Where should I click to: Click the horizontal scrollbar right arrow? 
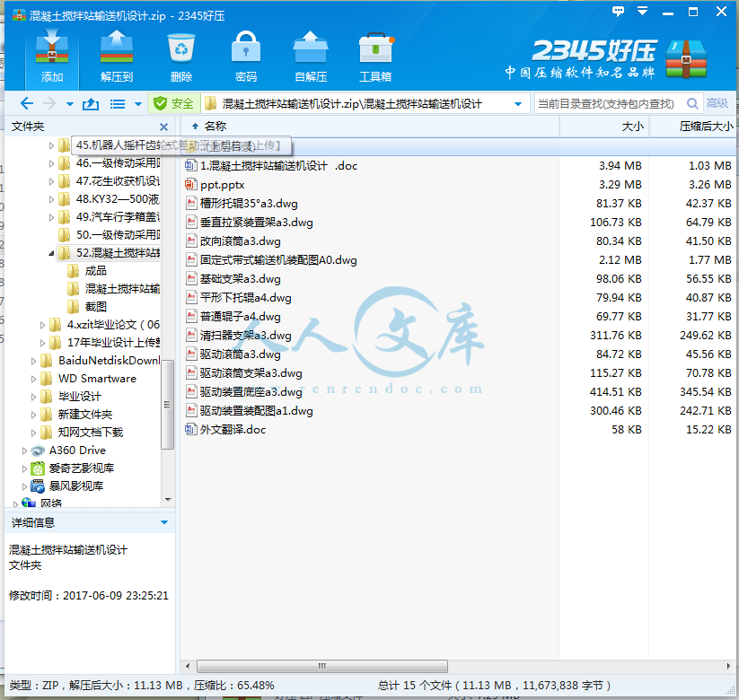(728, 666)
